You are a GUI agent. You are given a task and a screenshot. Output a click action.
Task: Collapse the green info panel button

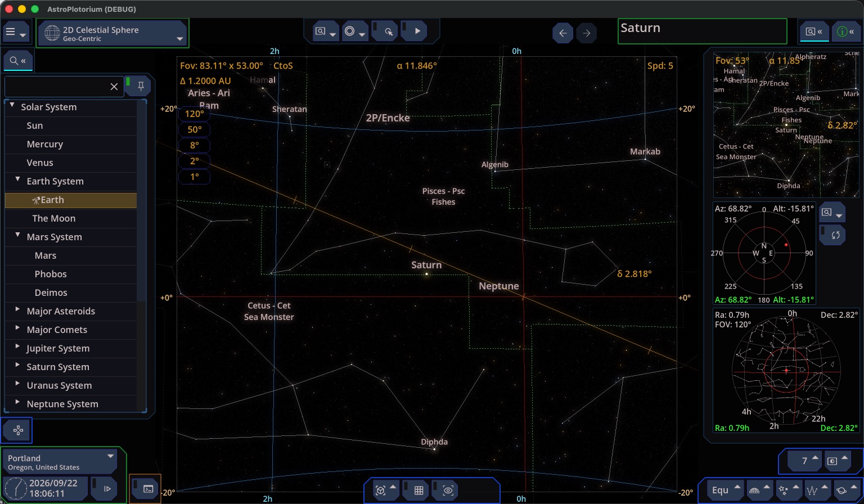(845, 31)
